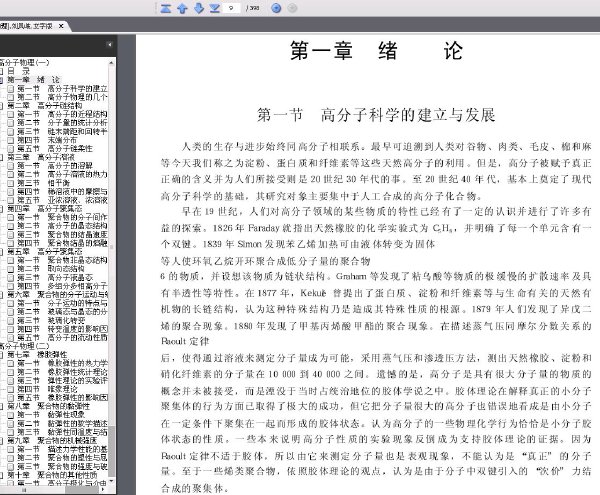
Task: Click page icon beside 末端分布
Action: [x=11, y=140]
